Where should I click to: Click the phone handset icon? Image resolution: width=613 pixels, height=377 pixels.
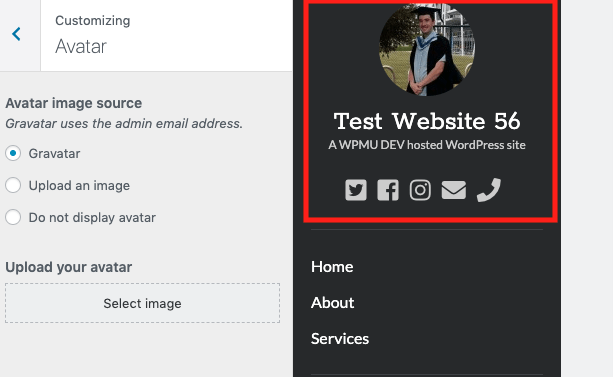click(x=489, y=190)
